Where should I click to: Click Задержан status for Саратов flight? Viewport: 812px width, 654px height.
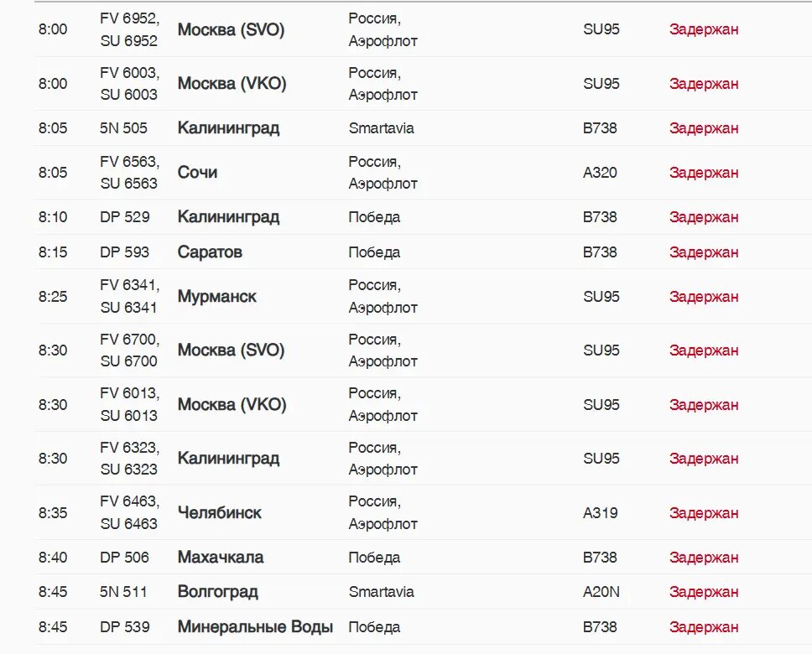point(703,252)
